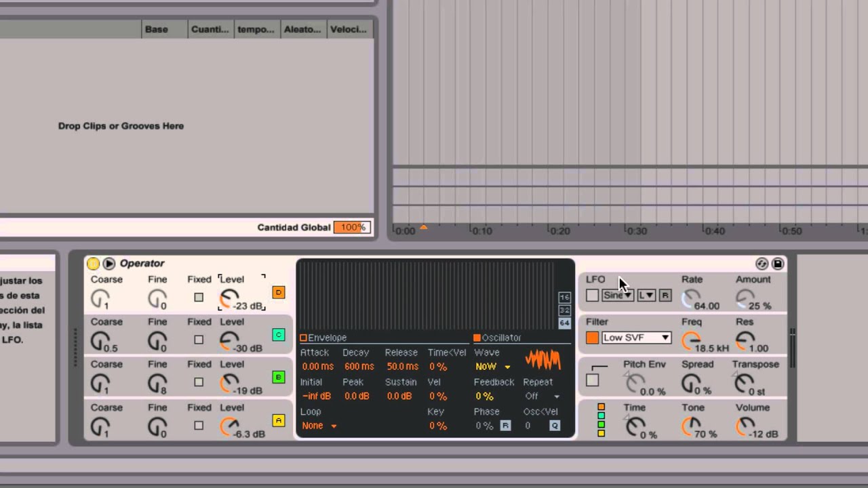Select 16 harmonics button
This screenshot has height=488, width=868.
click(564, 298)
